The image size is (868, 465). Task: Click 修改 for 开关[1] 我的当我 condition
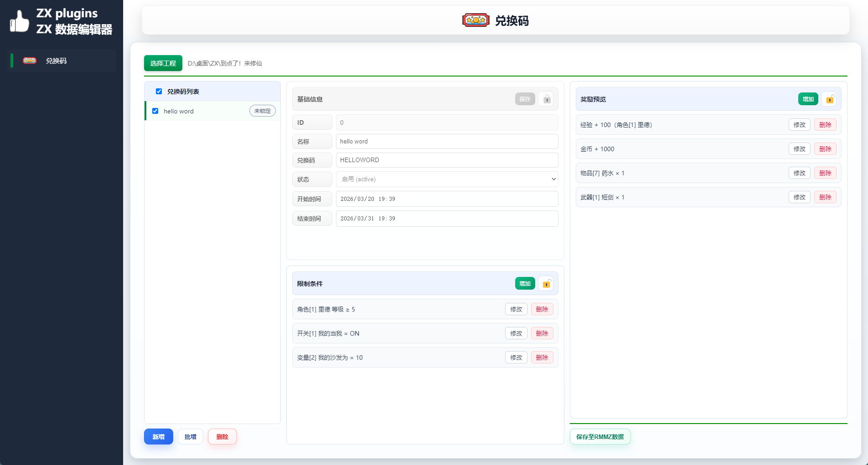pyautogui.click(x=516, y=333)
